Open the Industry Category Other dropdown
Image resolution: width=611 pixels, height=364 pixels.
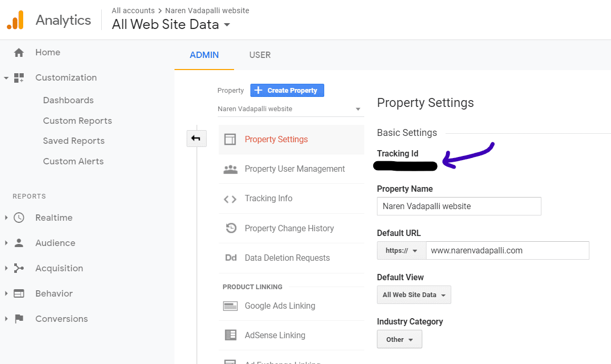click(x=400, y=339)
